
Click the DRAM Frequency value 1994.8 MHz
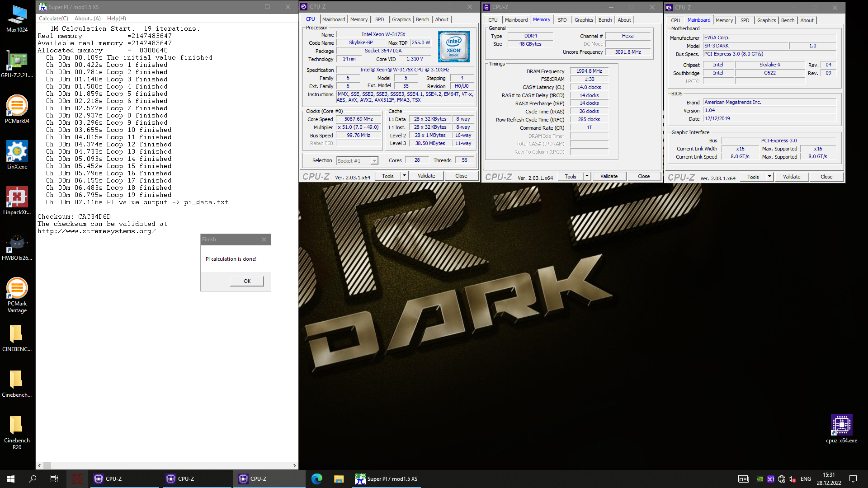589,71
